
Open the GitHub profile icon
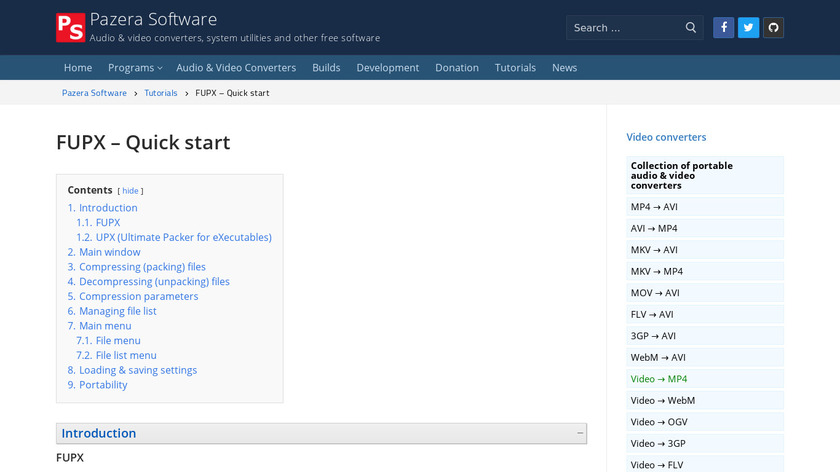[x=773, y=28]
